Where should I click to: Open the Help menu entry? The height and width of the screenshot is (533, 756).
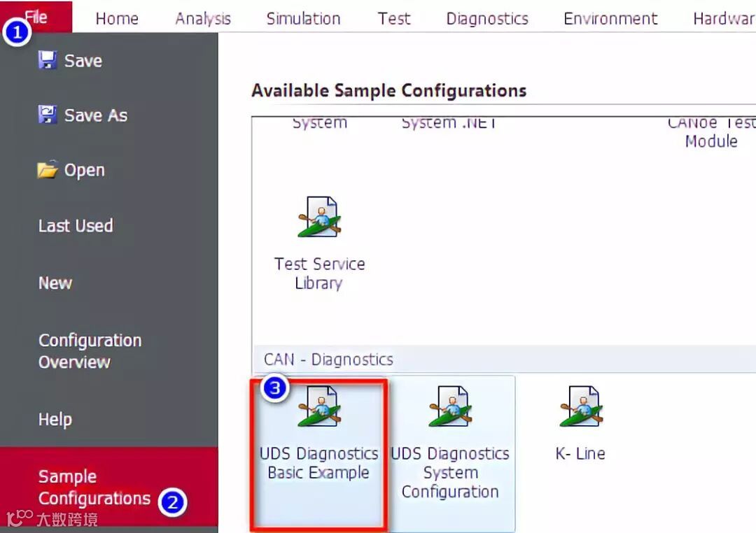point(55,419)
